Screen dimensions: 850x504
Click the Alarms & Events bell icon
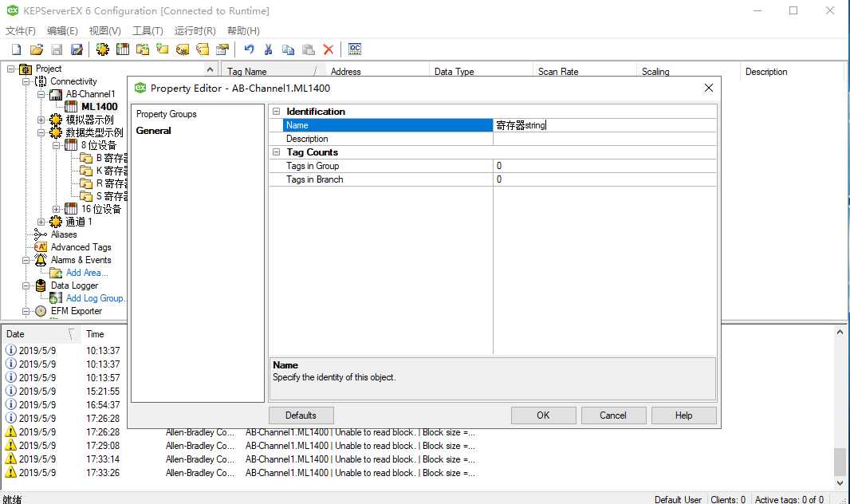(x=41, y=260)
